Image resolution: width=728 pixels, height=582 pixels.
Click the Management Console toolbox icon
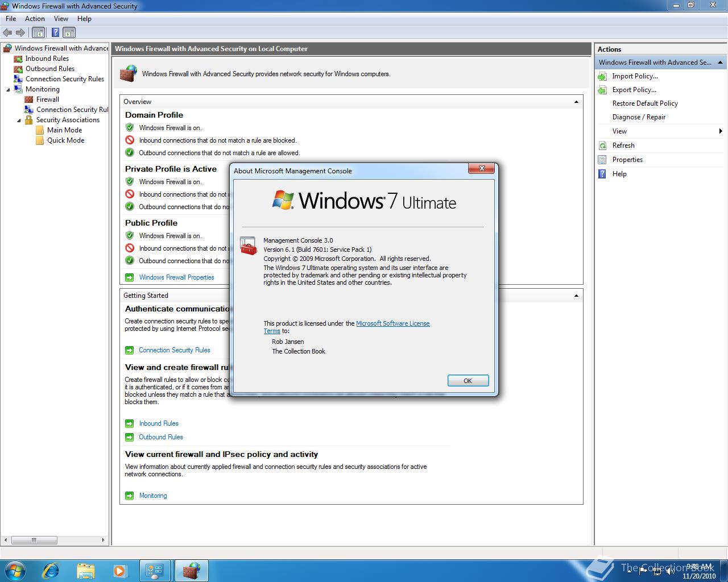pyautogui.click(x=249, y=246)
